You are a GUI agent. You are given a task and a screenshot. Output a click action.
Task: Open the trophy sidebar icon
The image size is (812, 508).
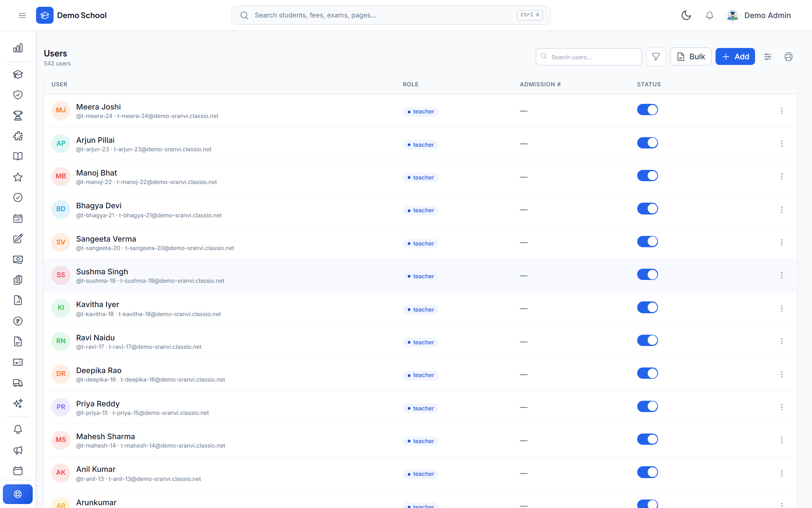tap(18, 116)
